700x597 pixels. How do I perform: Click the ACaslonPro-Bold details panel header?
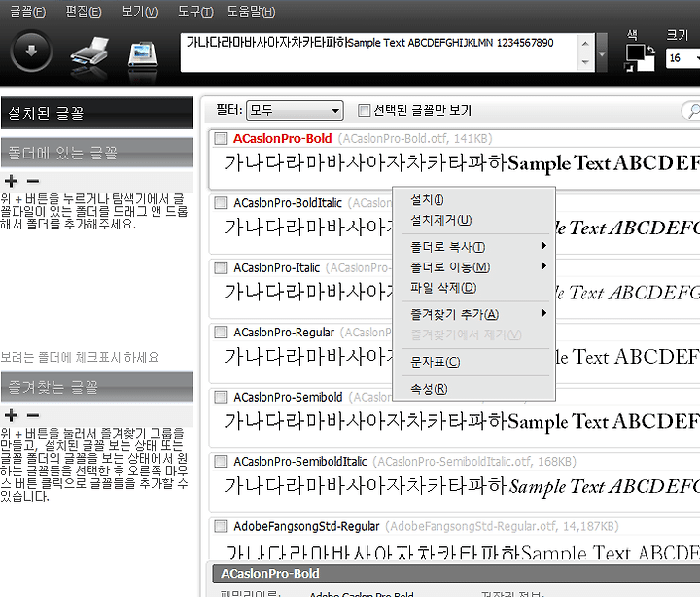click(x=456, y=574)
